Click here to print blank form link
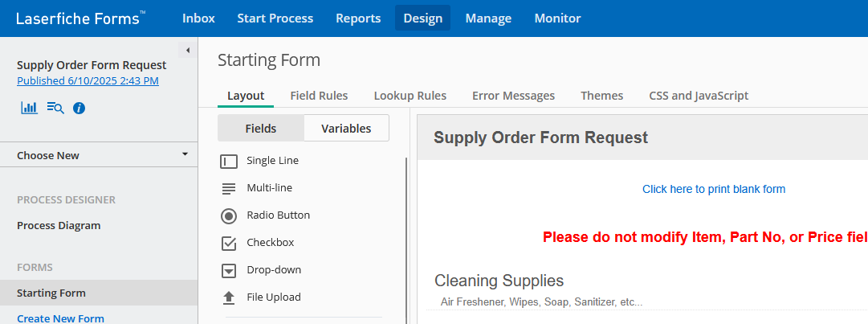The width and height of the screenshot is (868, 324). [x=713, y=189]
